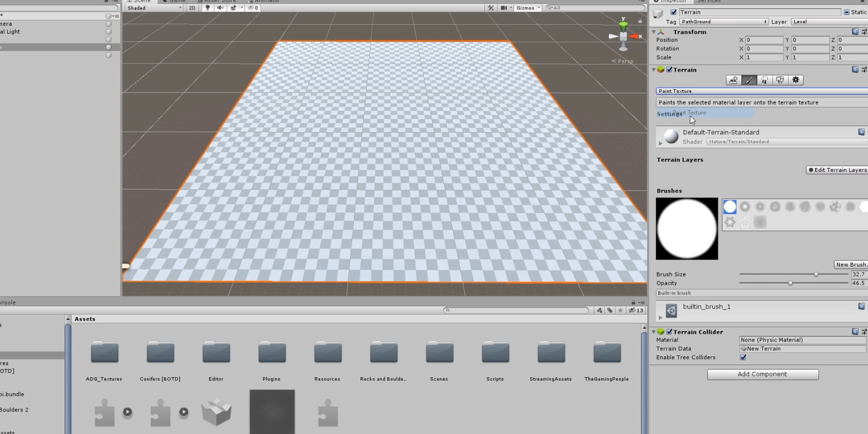Select the Paint Details tool icon
The image size is (868, 434).
tap(780, 80)
